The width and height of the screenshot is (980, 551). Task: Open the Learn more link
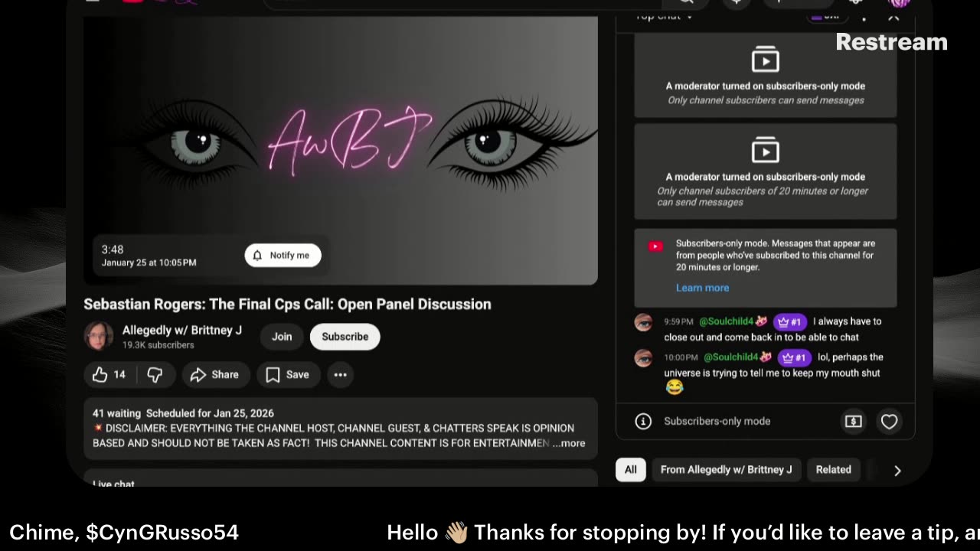tap(702, 288)
